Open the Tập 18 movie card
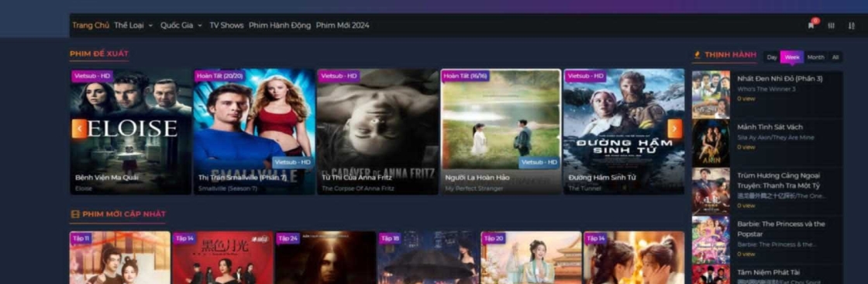This screenshot has height=284, width=868. (x=429, y=258)
